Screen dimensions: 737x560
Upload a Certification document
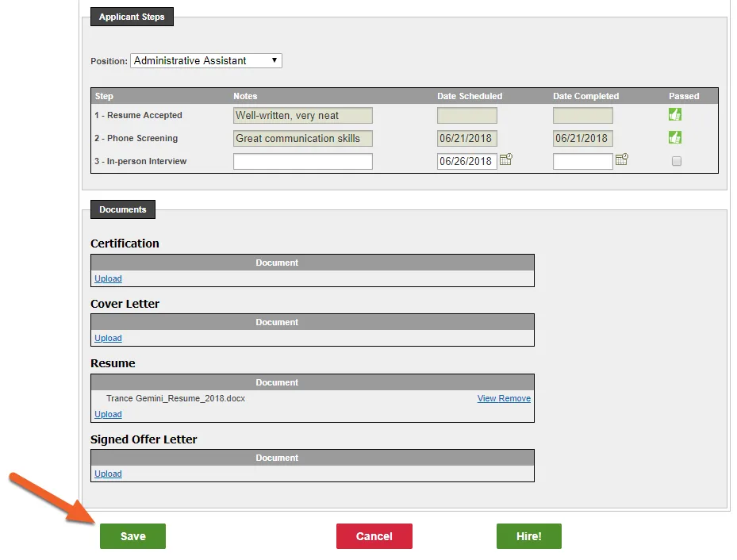coord(108,278)
